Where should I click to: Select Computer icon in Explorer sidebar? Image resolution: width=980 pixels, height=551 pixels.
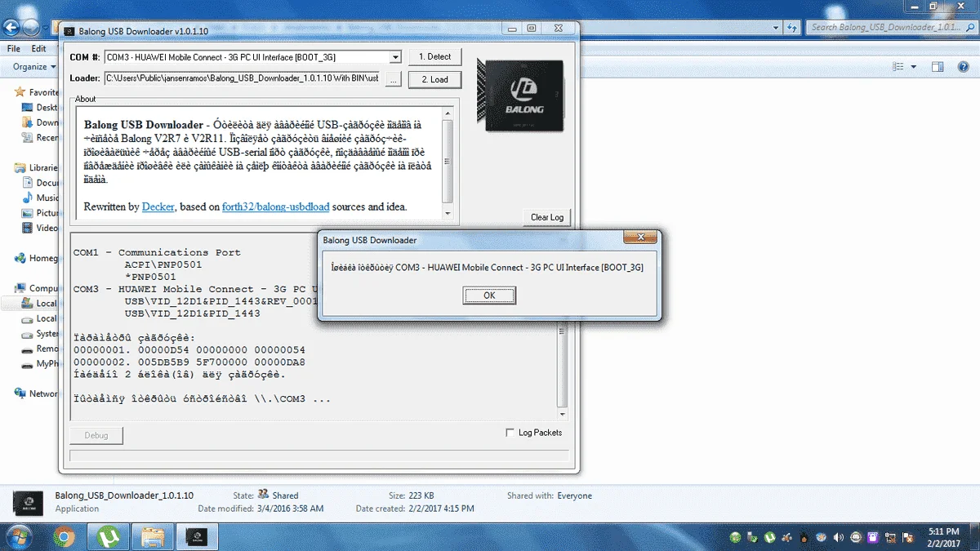click(20, 288)
